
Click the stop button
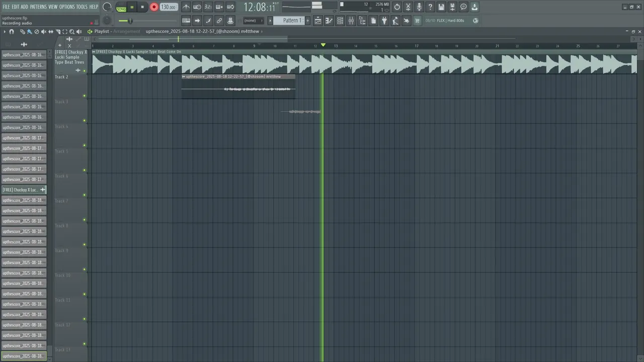tap(142, 7)
